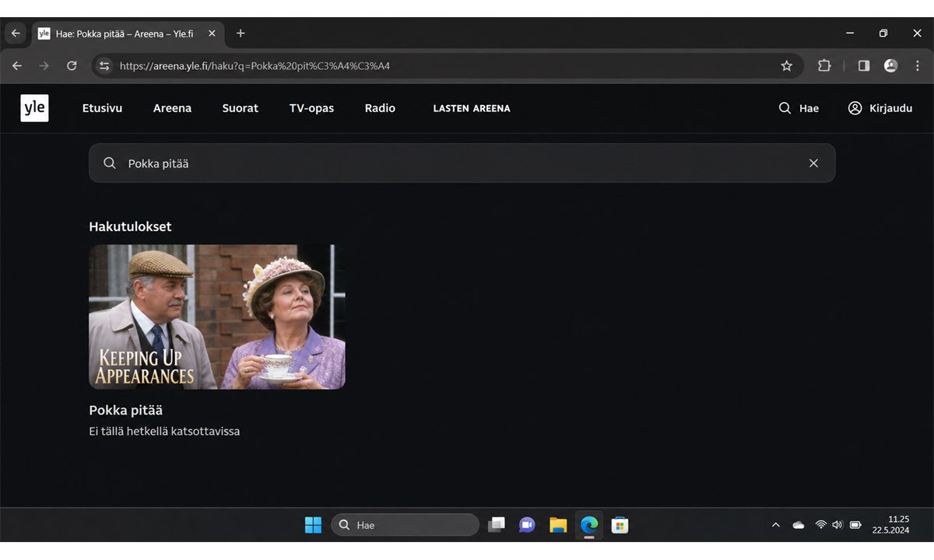Open the chat app on taskbar
934x560 pixels.
coord(527,525)
